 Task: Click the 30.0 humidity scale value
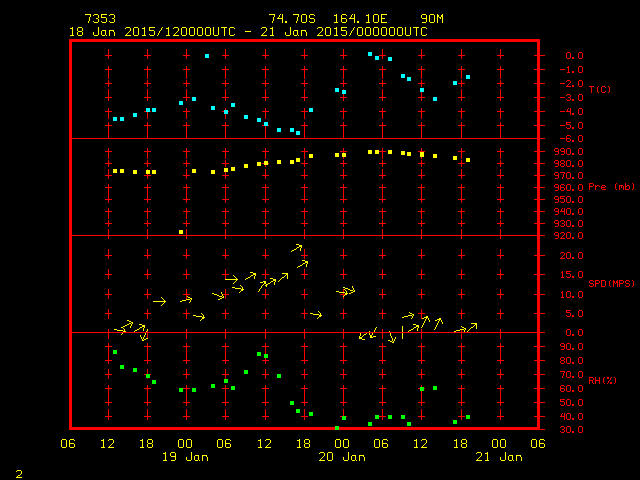coord(568,430)
